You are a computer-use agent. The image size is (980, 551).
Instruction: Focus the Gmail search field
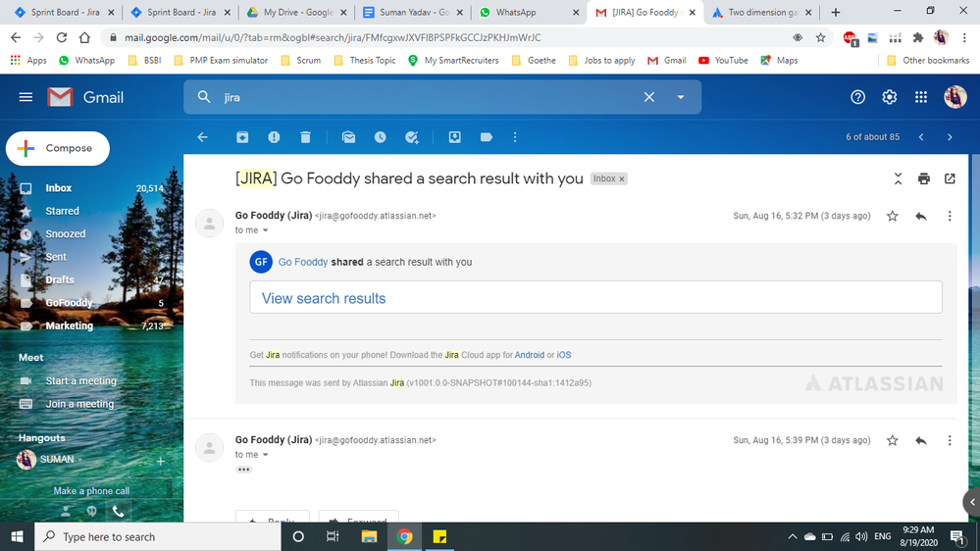coord(432,97)
